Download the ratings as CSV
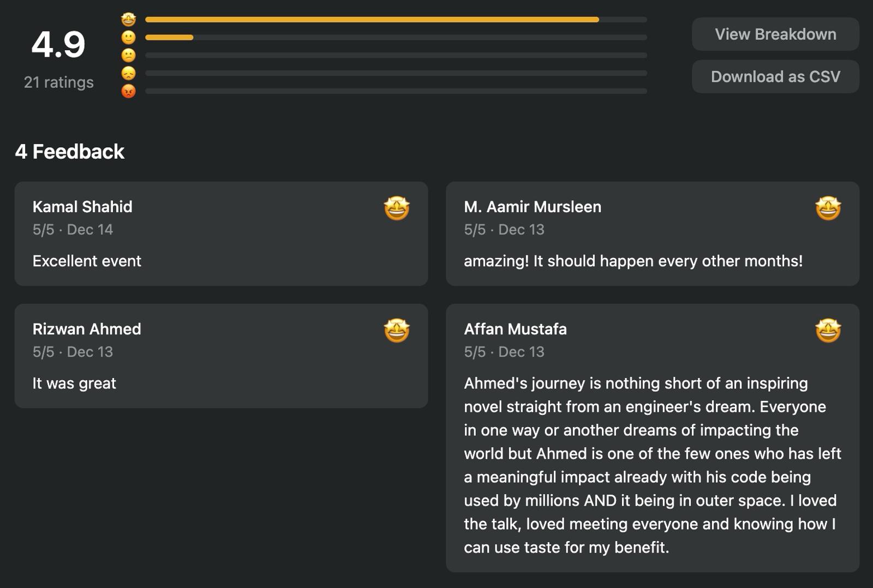 [x=775, y=77]
